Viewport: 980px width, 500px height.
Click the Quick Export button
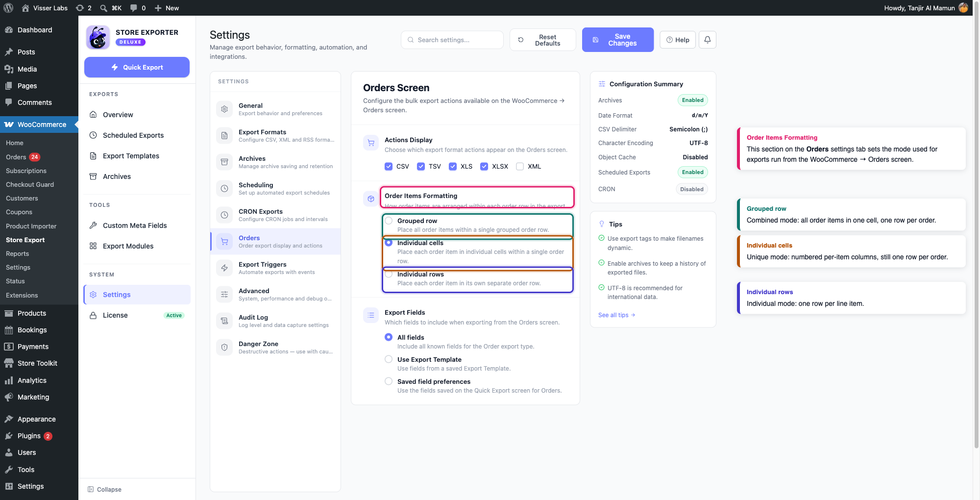pyautogui.click(x=137, y=67)
